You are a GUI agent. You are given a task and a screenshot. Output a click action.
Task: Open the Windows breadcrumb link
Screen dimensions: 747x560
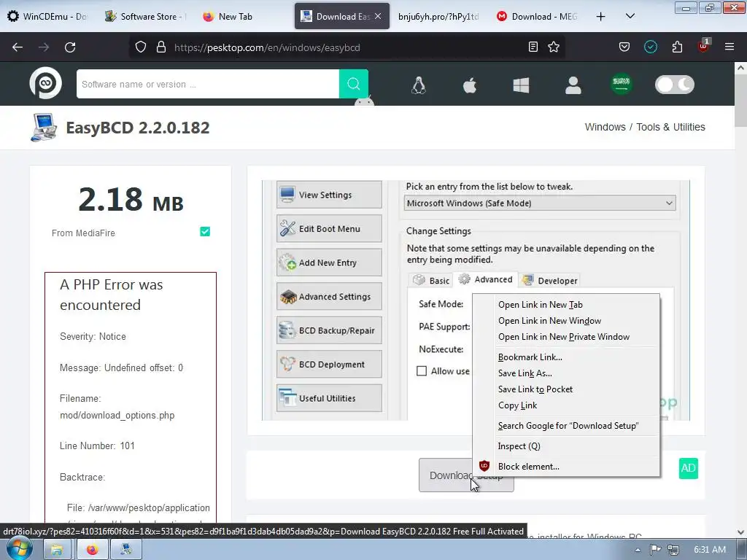[x=605, y=127]
